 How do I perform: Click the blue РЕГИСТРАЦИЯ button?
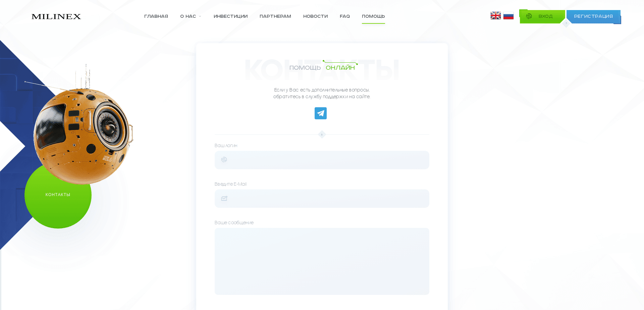pyautogui.click(x=593, y=16)
